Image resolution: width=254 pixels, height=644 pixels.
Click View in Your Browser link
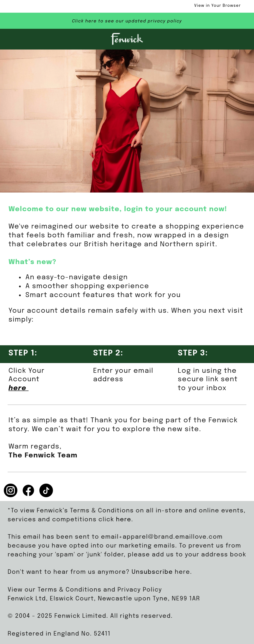click(217, 6)
